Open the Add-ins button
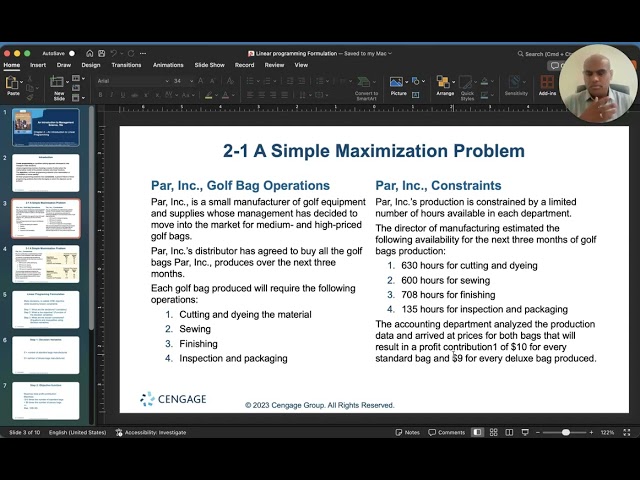 (547, 86)
